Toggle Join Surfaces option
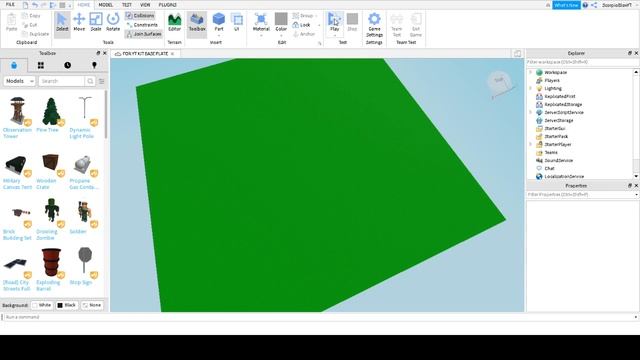This screenshot has height=360, width=640. (144, 34)
